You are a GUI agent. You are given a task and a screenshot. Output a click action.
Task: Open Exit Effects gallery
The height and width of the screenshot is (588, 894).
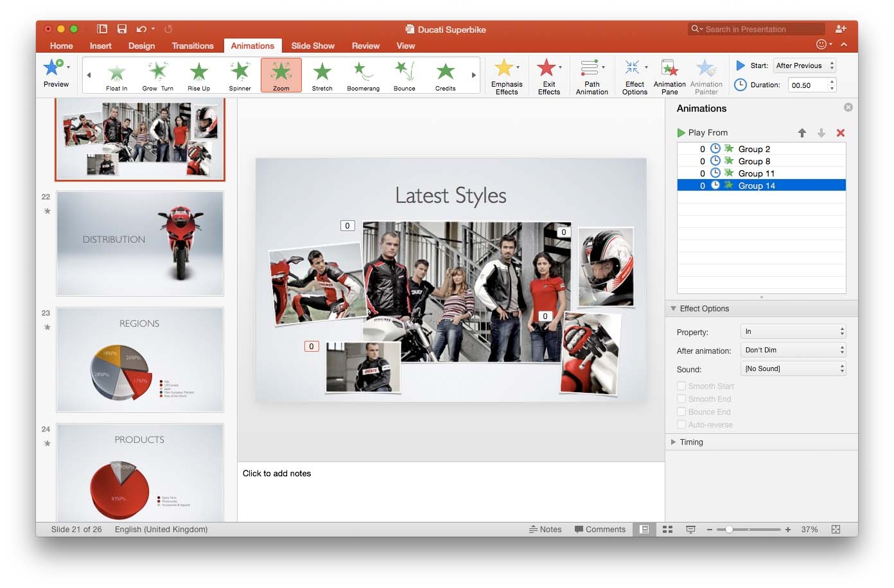(x=549, y=76)
